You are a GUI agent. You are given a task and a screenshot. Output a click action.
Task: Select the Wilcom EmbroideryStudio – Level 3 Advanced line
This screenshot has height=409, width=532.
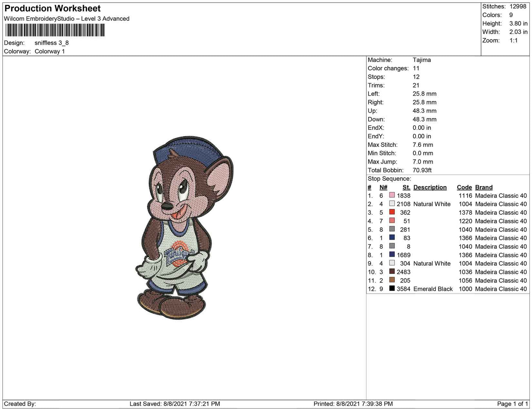(67, 19)
